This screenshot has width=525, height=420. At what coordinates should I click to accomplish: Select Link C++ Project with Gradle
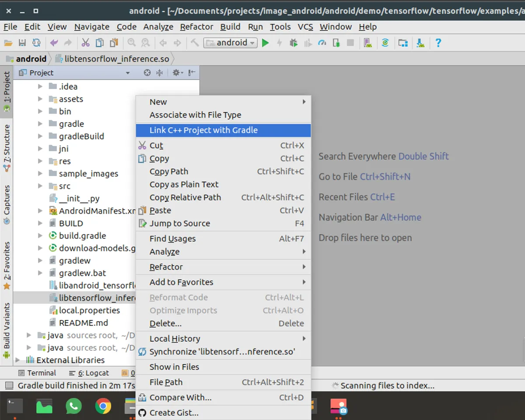(x=203, y=130)
